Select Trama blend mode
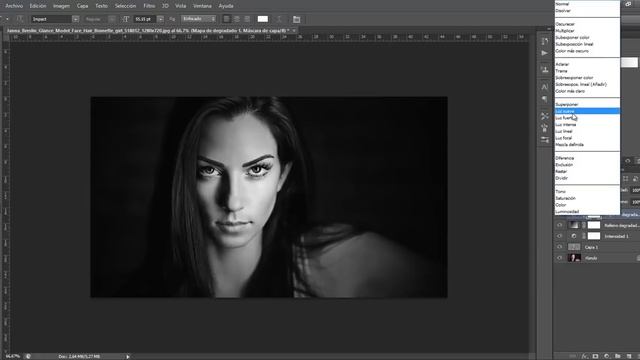 pyautogui.click(x=587, y=71)
